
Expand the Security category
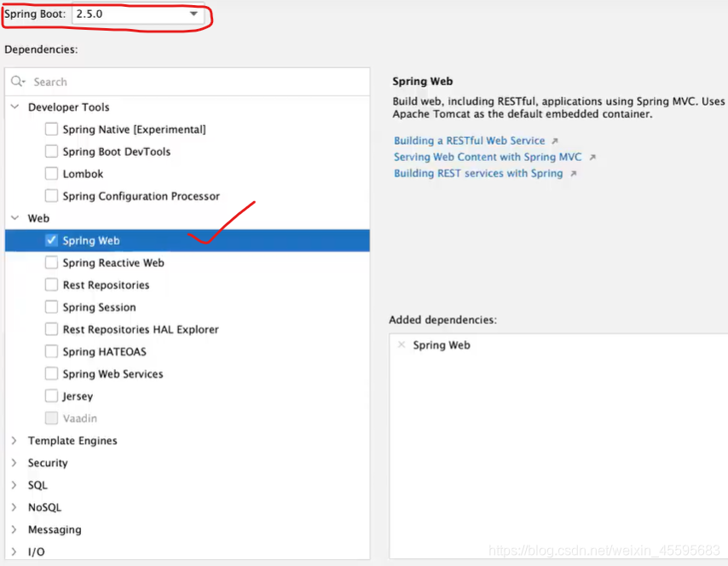click(x=14, y=463)
